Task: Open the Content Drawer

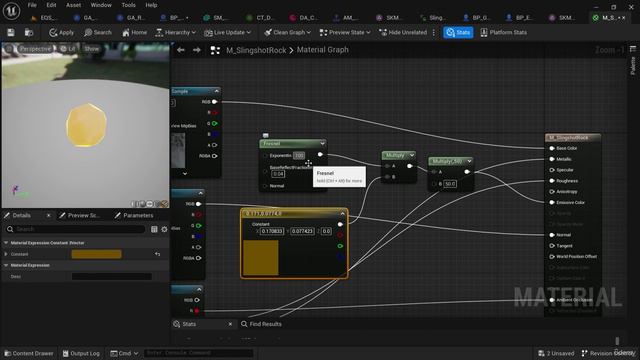Action: tap(29, 353)
